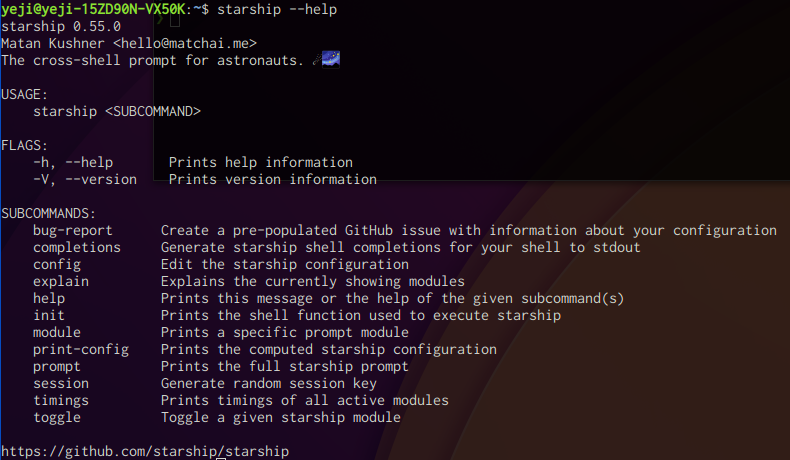Click the timings subcommand name

60,400
